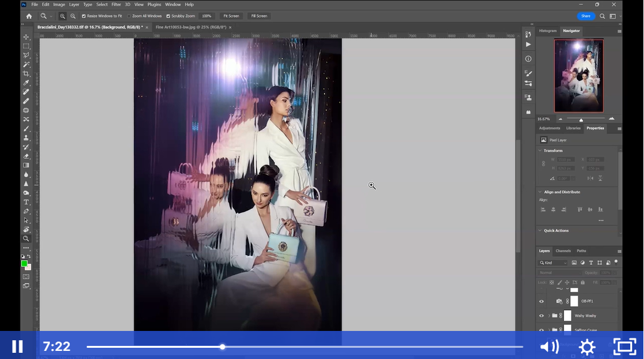Select the Crop tool
Viewport: 644px width, 359px height.
pyautogui.click(x=26, y=74)
